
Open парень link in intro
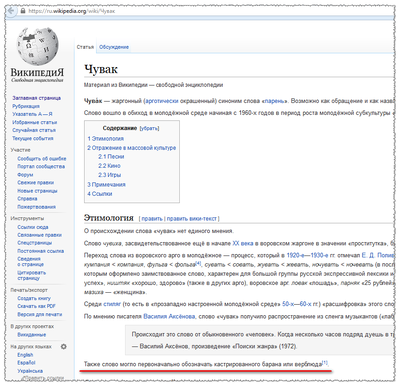pyautogui.click(x=275, y=101)
